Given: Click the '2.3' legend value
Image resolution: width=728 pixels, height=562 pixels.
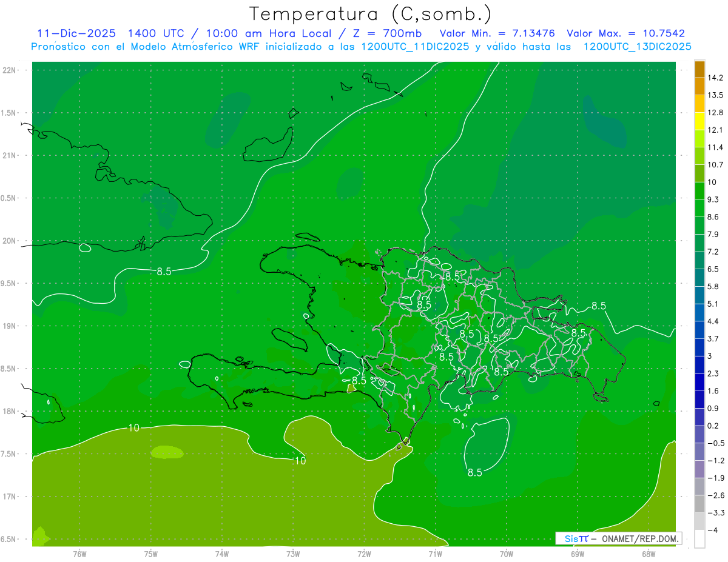Looking at the screenshot, I should click(x=713, y=373).
